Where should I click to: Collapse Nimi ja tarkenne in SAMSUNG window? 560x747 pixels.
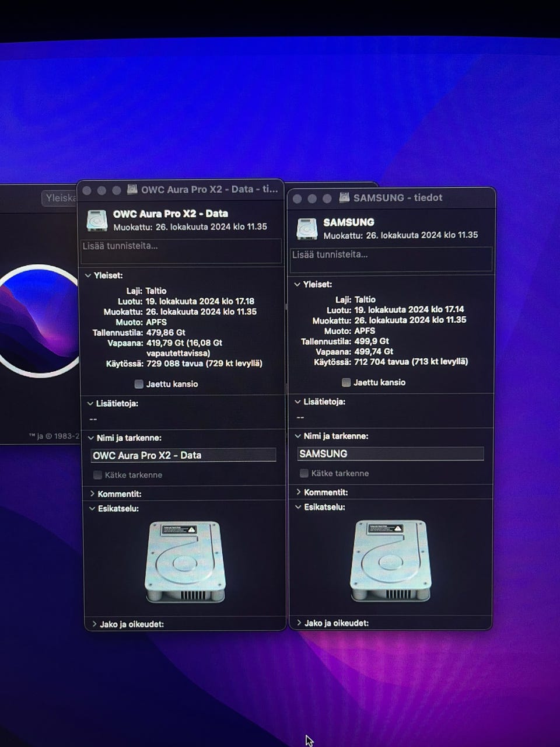click(298, 436)
